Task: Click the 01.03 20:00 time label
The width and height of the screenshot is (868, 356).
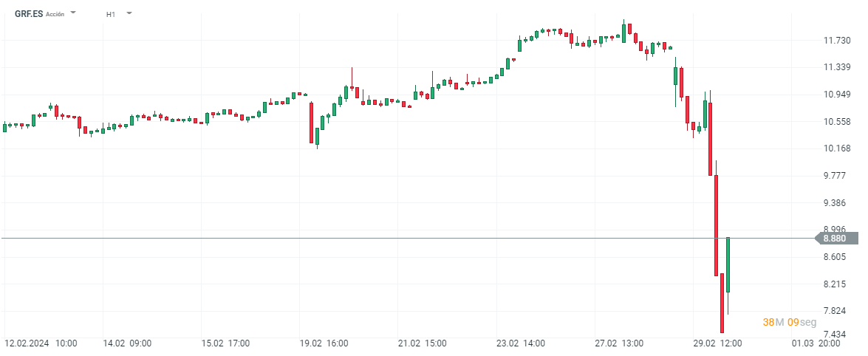Action: (816, 343)
